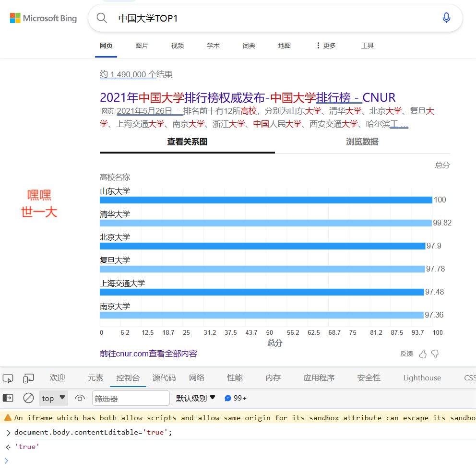Open the 工具 search tools
The width and height of the screenshot is (476, 472).
click(368, 46)
